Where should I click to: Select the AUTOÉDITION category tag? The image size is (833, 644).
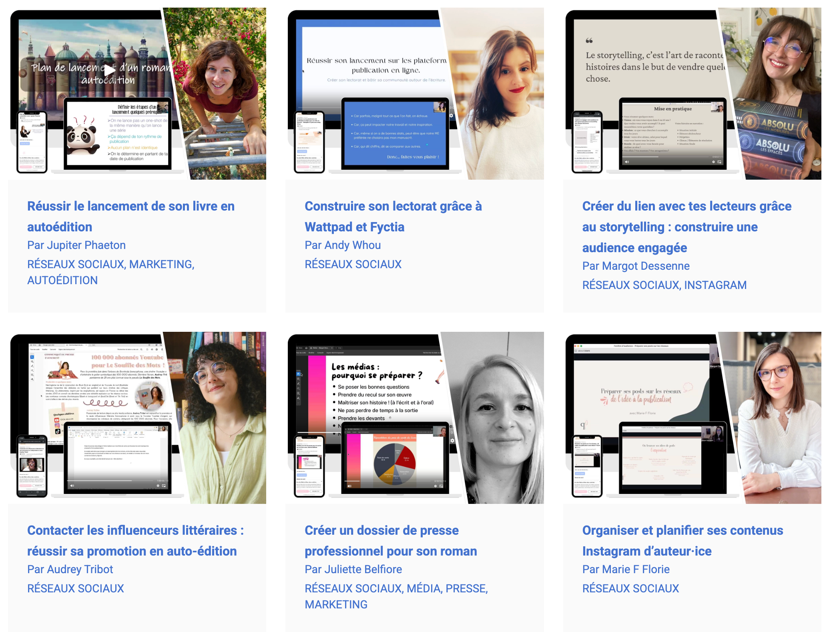click(62, 280)
